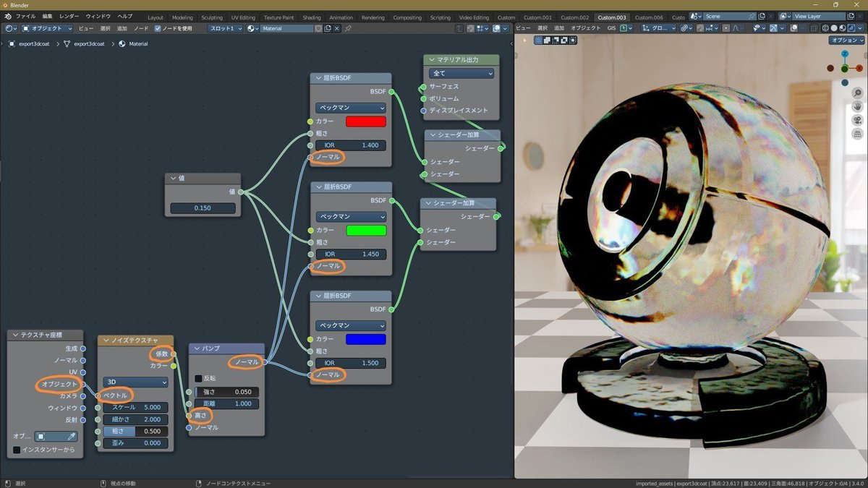The width and height of the screenshot is (868, 488).
Task: Click the 'スケール' 5.000 field in Noise Texture
Action: [x=135, y=407]
